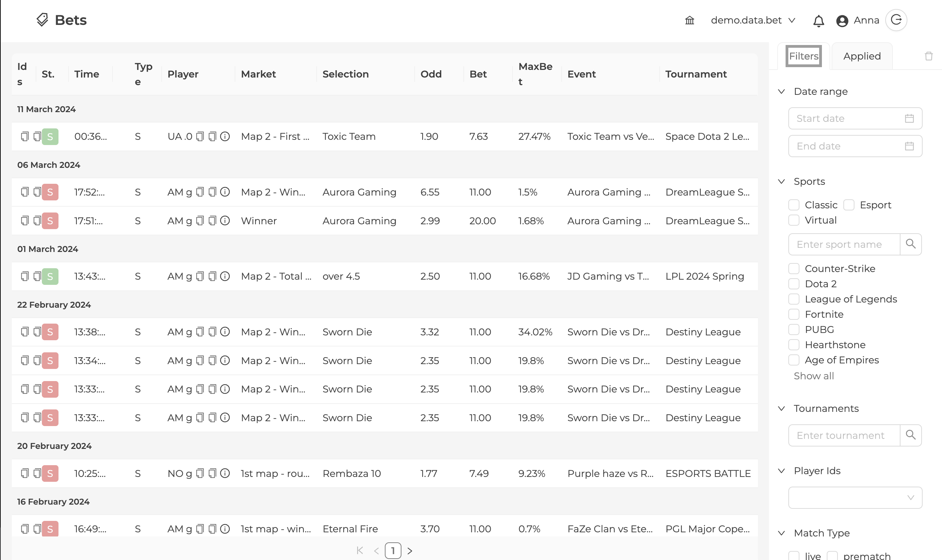Clear filters with the trash icon
Viewport: 942px width, 560px height.
click(x=929, y=56)
